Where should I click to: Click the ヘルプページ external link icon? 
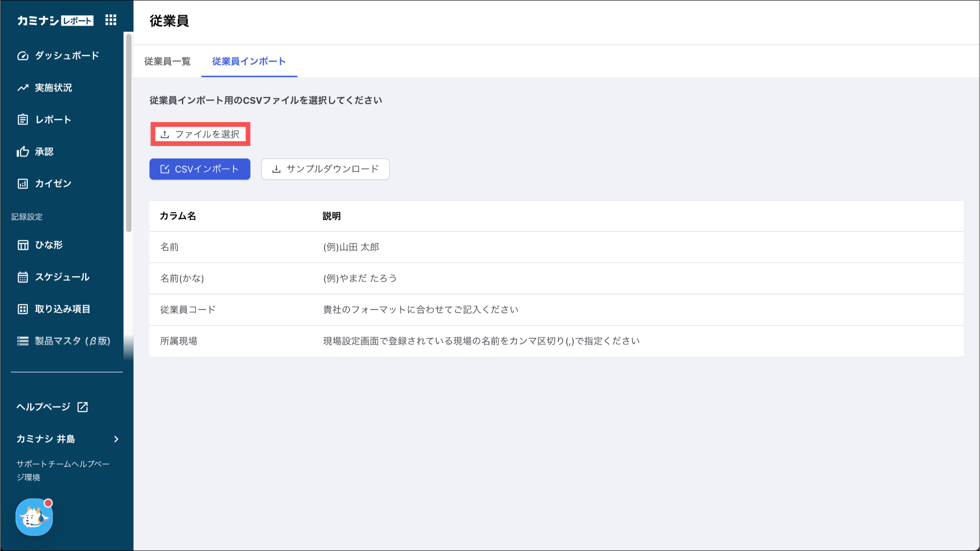[x=83, y=407]
